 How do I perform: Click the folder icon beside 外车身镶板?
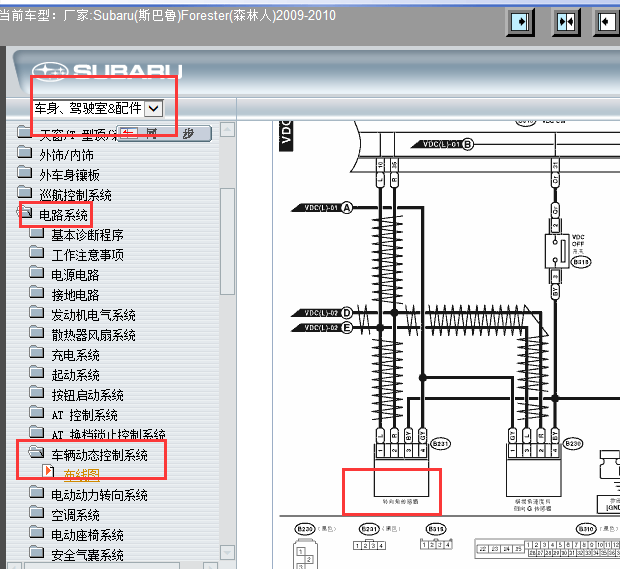click(x=25, y=172)
